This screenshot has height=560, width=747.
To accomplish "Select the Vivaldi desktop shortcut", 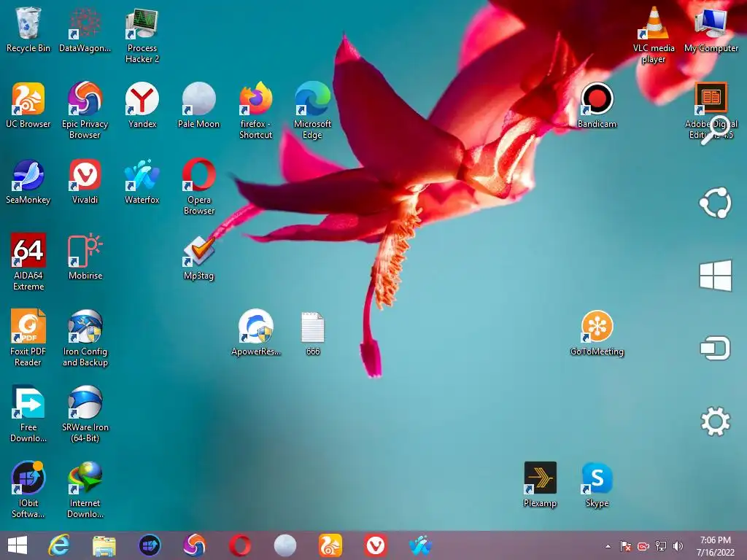I will [85, 181].
